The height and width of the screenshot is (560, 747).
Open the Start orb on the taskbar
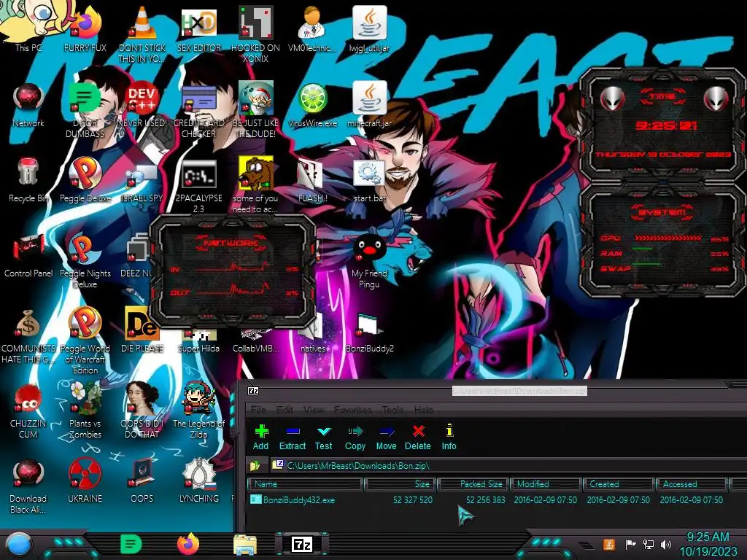coord(18,545)
